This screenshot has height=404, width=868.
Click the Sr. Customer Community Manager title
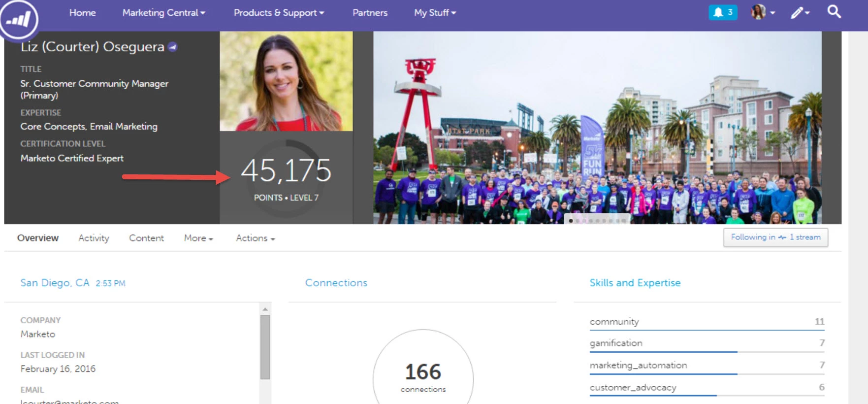point(94,89)
